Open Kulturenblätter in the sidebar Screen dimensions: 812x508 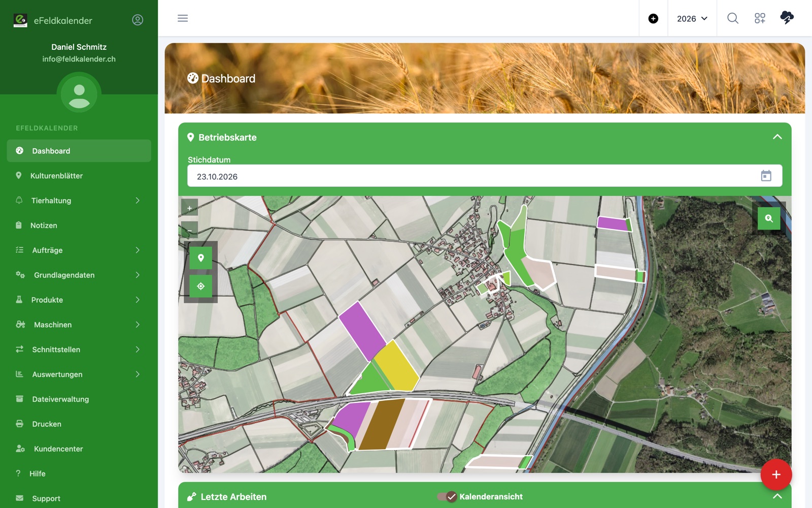[x=79, y=176]
